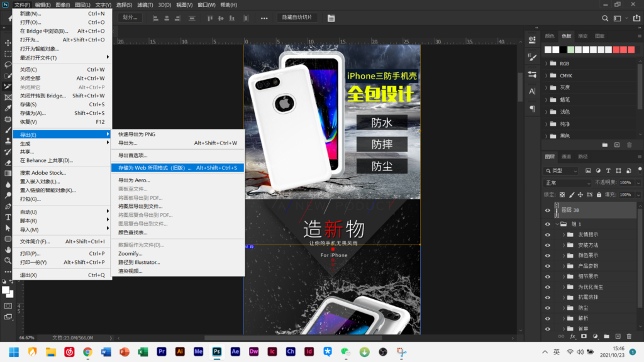The image size is (644, 362).
Task: Click the 划分... button
Action: [x=130, y=18]
